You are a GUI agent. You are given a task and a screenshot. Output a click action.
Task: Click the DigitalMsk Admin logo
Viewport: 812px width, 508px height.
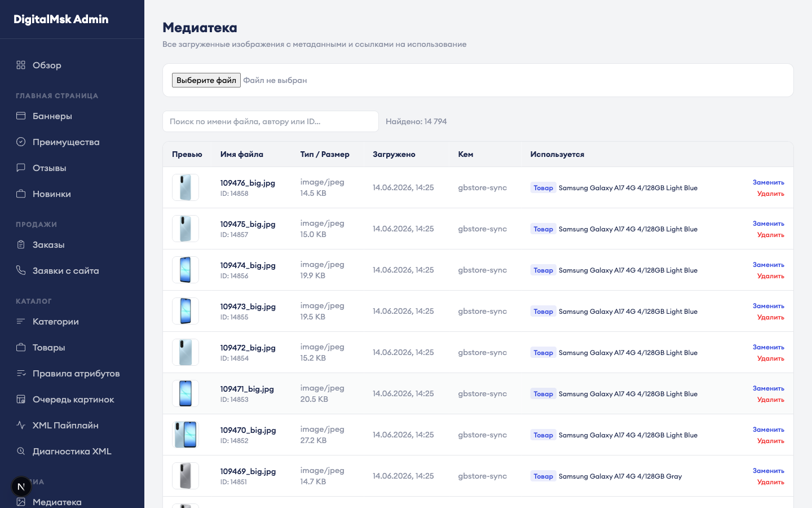point(61,19)
